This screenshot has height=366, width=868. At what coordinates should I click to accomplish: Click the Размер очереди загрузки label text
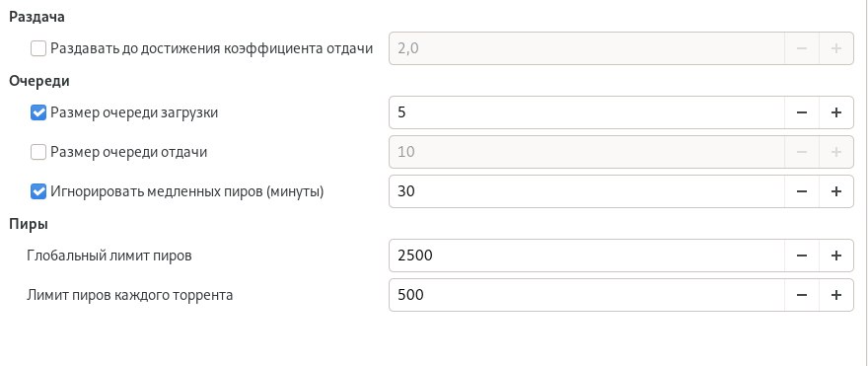(x=134, y=112)
